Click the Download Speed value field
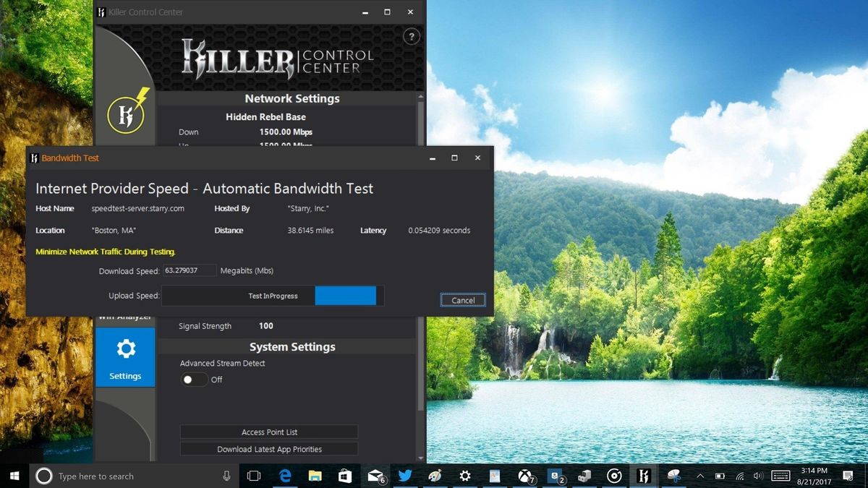This screenshot has width=868, height=488. [x=190, y=270]
